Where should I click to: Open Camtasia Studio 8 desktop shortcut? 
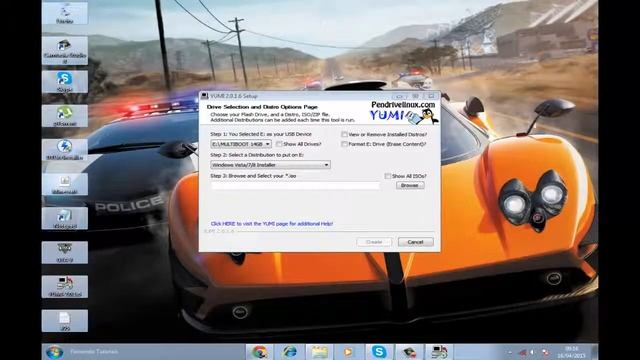(x=64, y=50)
